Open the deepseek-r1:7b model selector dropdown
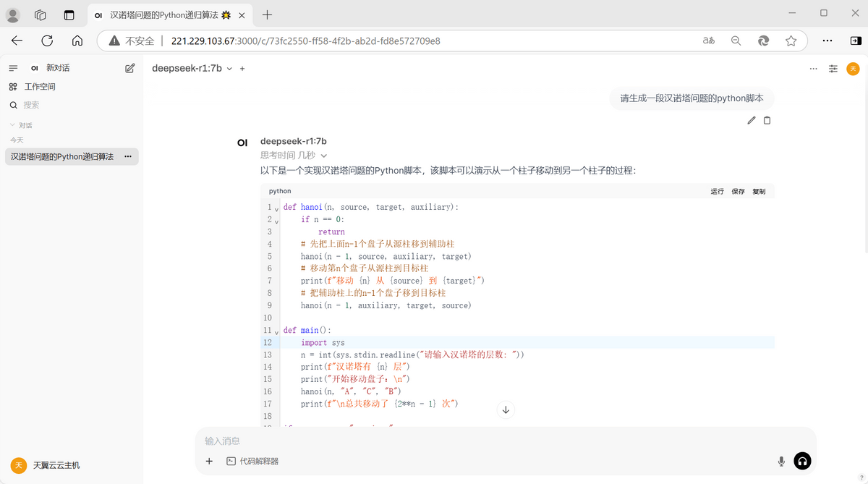This screenshot has height=484, width=868. pyautogui.click(x=192, y=69)
